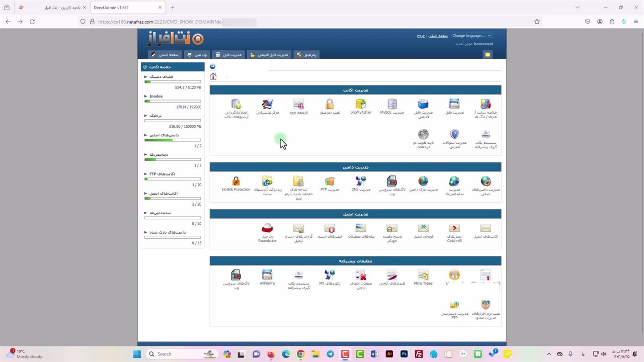Open MX records (رکوردهای MX) icon
The image size is (644, 362).
point(330,276)
